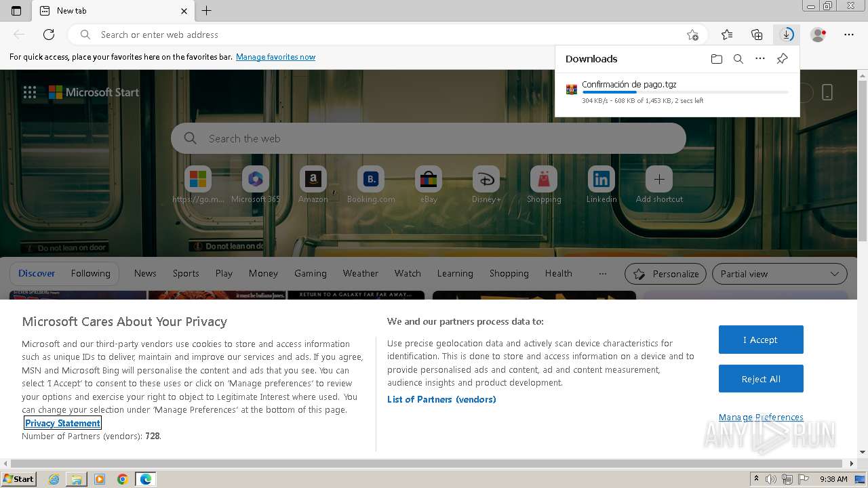Open Edge Settings and more menu

click(x=849, y=35)
